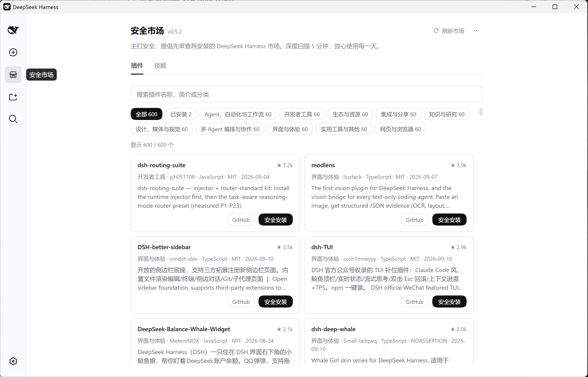Filter by 生态与资源 60 chip

pos(350,114)
